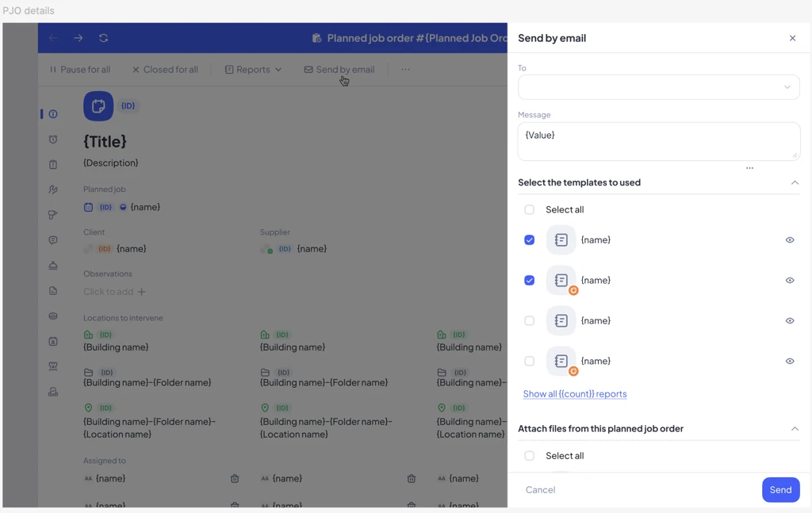Click the plus icon next to Click to add
Screen dimensions: 812x513
tap(141, 292)
